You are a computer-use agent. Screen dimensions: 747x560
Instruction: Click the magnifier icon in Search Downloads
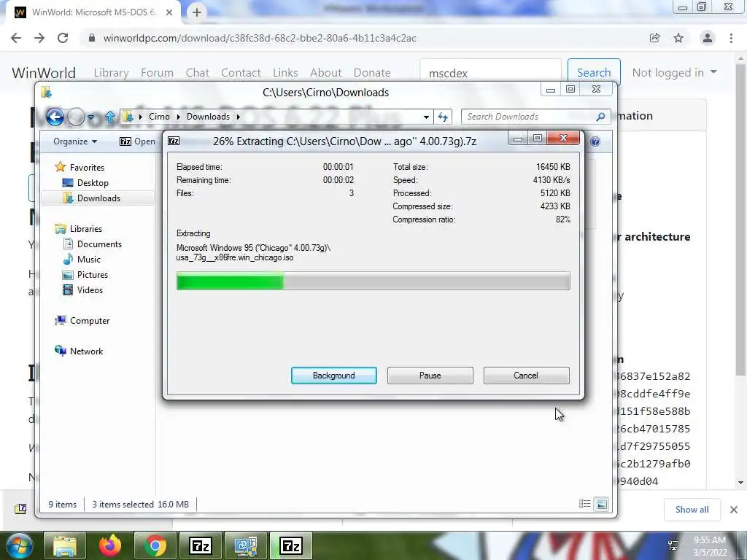click(600, 117)
